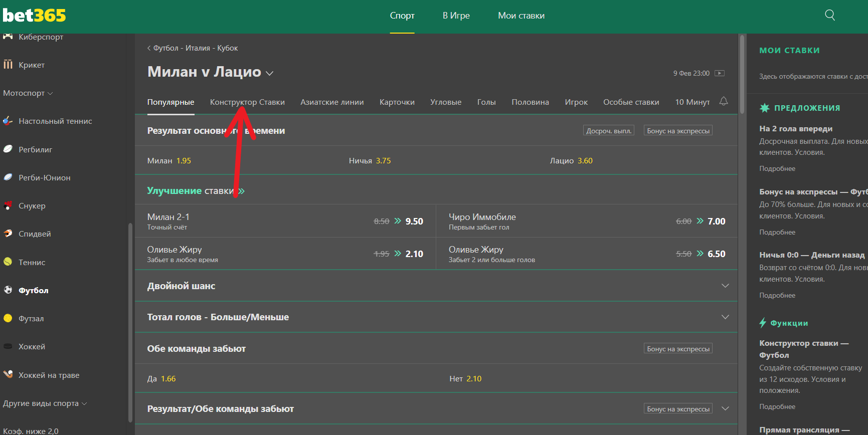The image size is (868, 435).
Task: Click the Спидвей helmet icon
Action: click(x=8, y=234)
